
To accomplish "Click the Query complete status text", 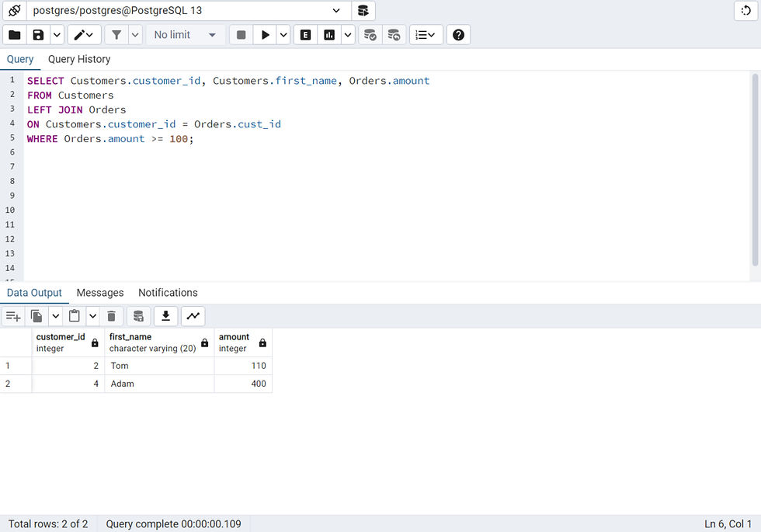I will click(173, 523).
